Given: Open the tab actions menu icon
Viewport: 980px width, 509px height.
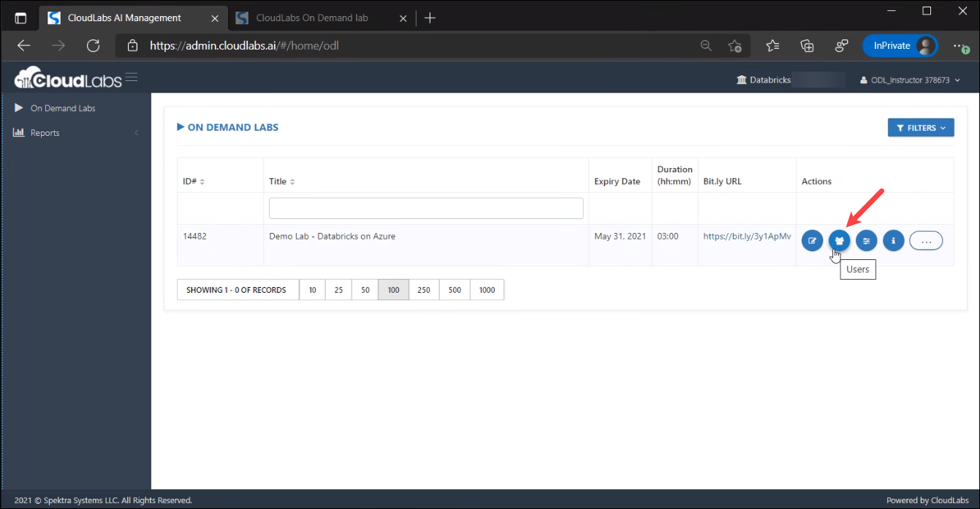Looking at the screenshot, I should point(20,18).
